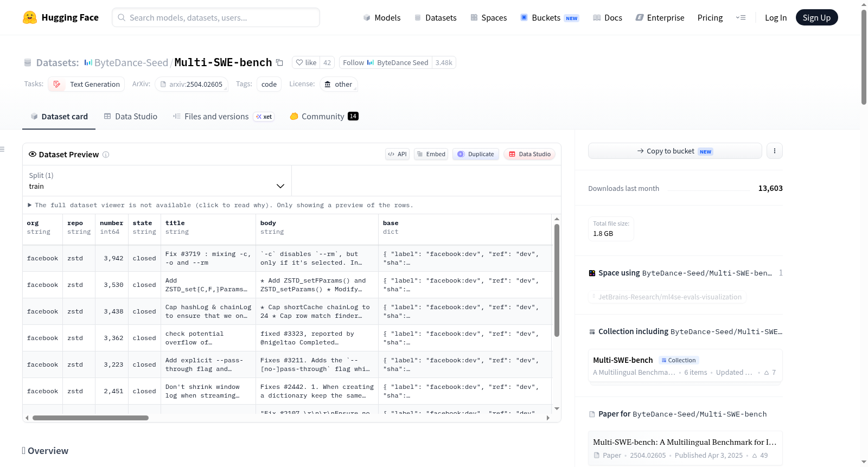Image resolution: width=868 pixels, height=467 pixels.
Task: Click the upvote icon on Multi-SWE-bench collection
Action: (x=767, y=373)
